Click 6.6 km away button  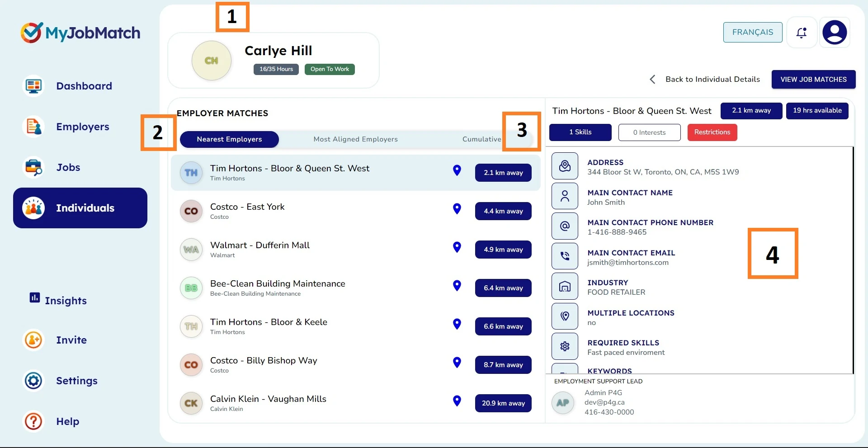tap(503, 326)
